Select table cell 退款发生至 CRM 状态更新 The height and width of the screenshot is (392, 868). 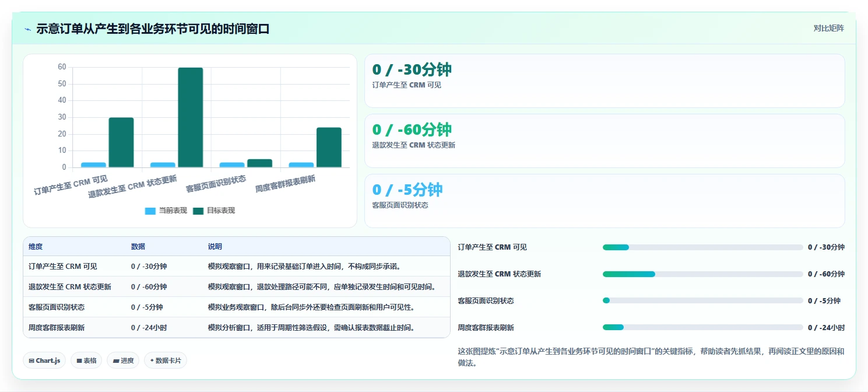(70, 287)
